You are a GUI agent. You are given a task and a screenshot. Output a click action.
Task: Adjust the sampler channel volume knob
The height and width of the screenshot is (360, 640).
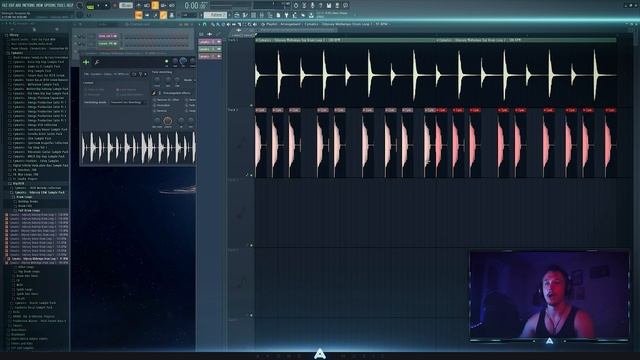click(183, 62)
